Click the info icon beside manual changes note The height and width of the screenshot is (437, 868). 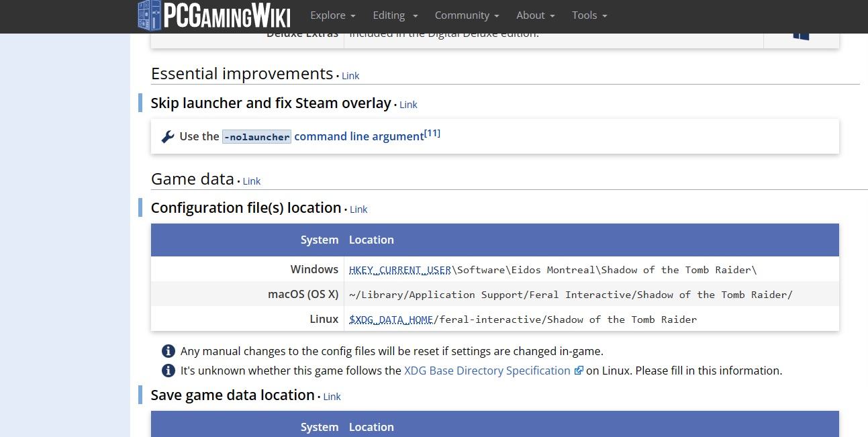tap(168, 351)
